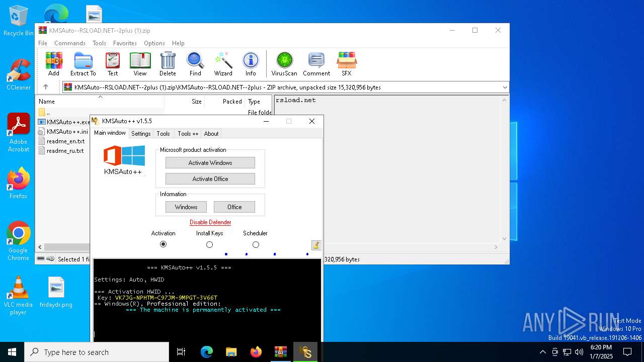Open Firefox desktop shortcut
This screenshot has height=362, width=644.
(x=19, y=183)
